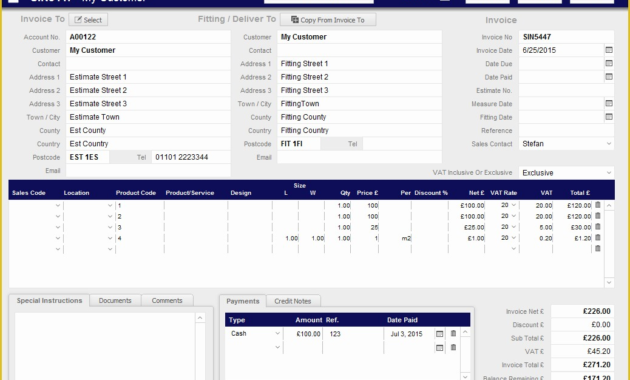Click Invoice Total value £271.20
Viewport: 630px width, 380px height.
582,365
